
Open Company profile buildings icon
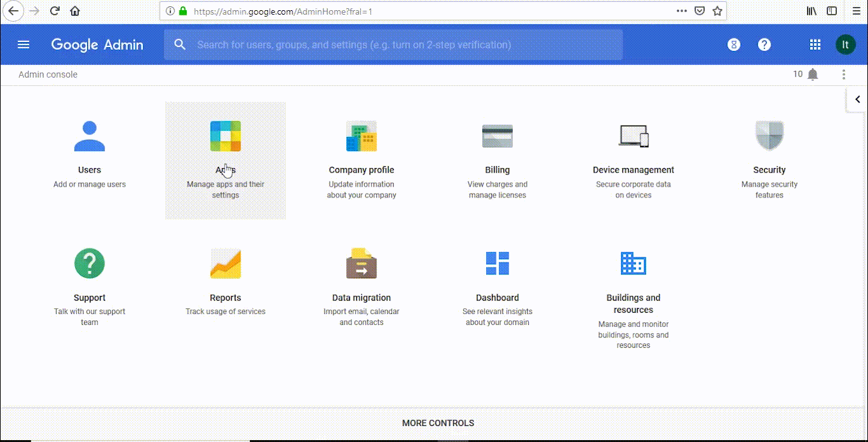point(361,136)
